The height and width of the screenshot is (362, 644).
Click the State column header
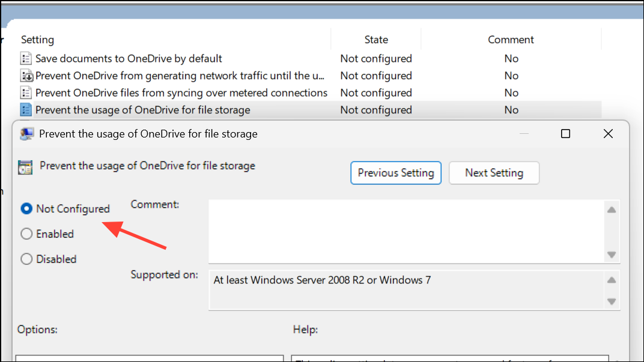375,39
